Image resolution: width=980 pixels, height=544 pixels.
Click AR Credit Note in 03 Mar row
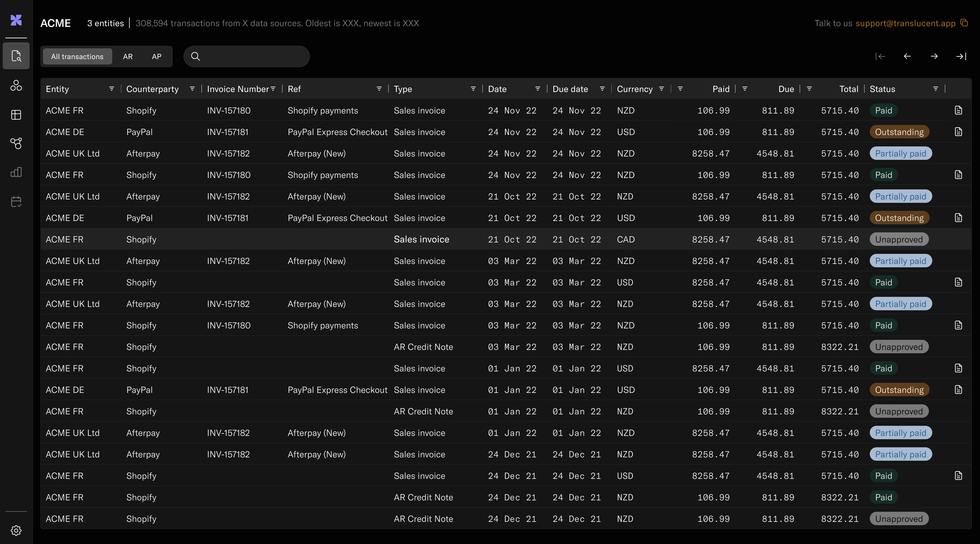tap(423, 347)
